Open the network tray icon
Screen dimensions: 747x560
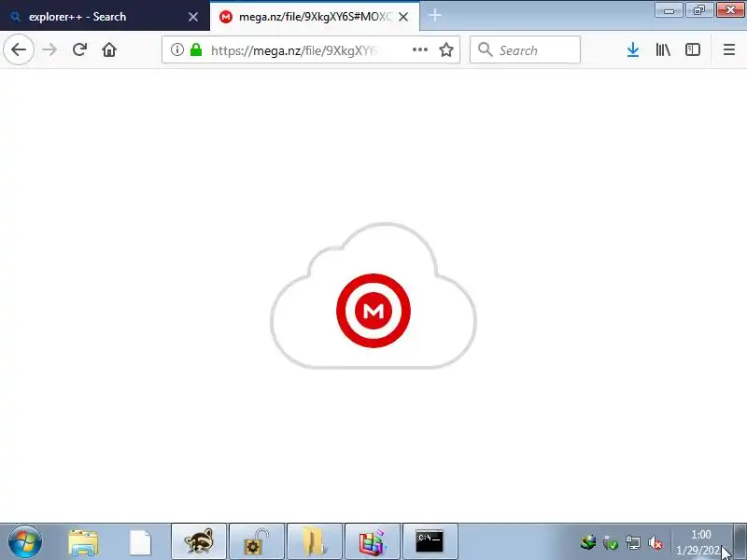[633, 542]
